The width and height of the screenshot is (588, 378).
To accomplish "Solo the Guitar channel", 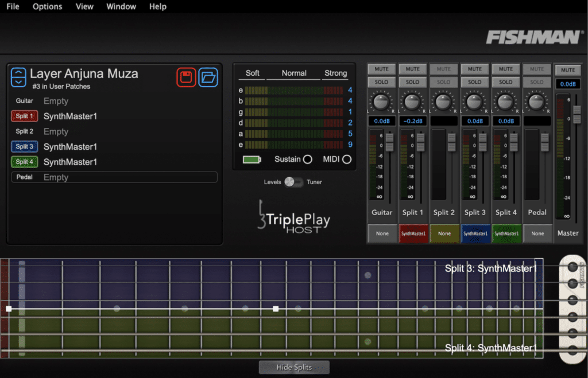I will [381, 81].
